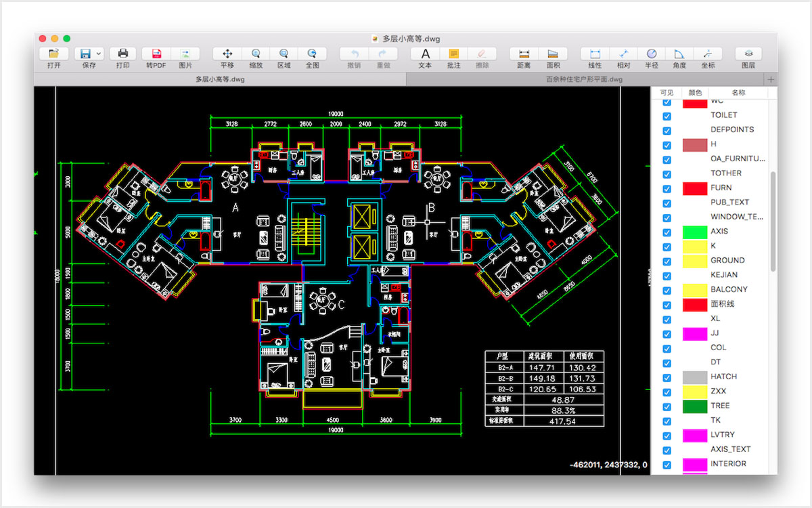Select the 距离 (Distance) measure tool
This screenshot has height=508, width=812.
[x=524, y=54]
